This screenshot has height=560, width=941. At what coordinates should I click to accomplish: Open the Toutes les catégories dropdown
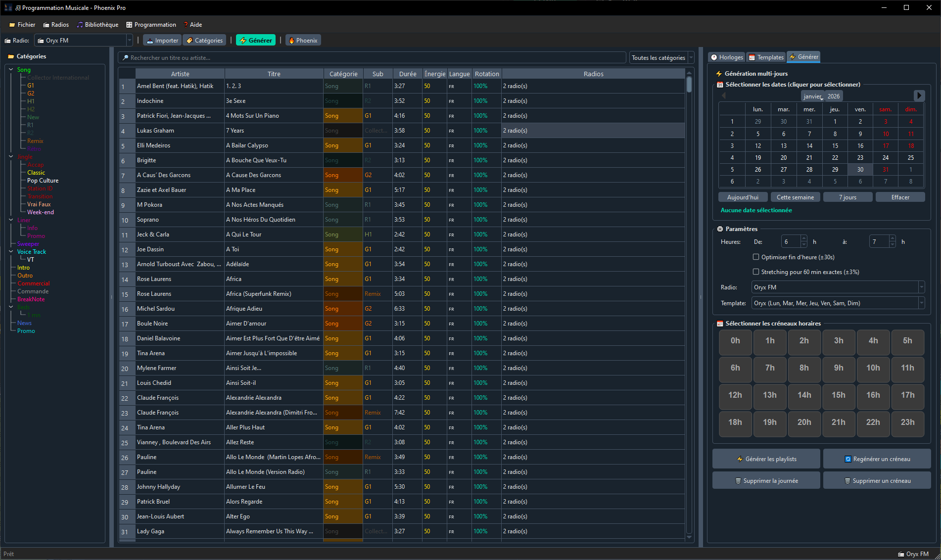coord(661,58)
